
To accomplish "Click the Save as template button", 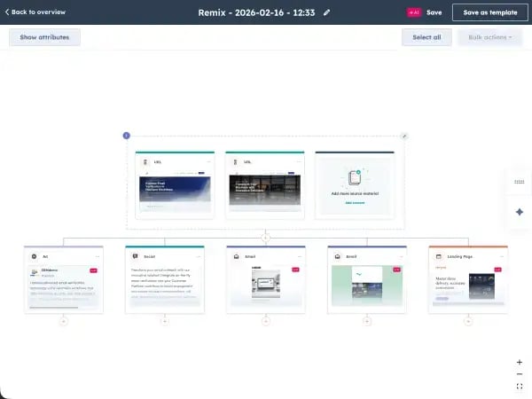I will (x=489, y=12).
